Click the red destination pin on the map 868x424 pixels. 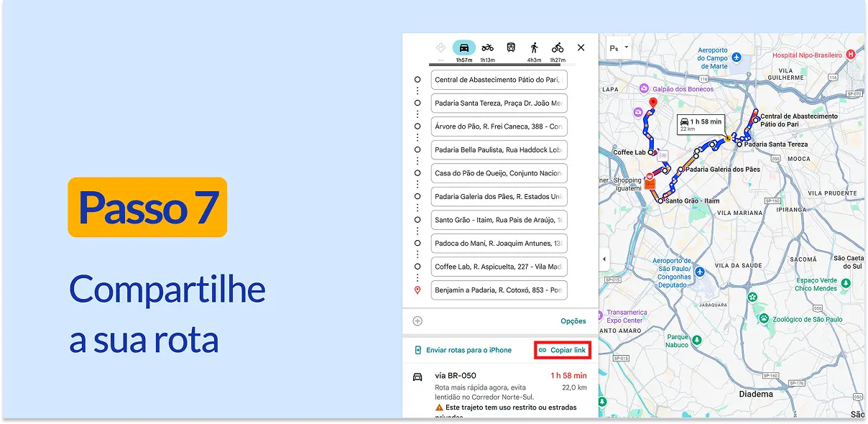point(653,102)
